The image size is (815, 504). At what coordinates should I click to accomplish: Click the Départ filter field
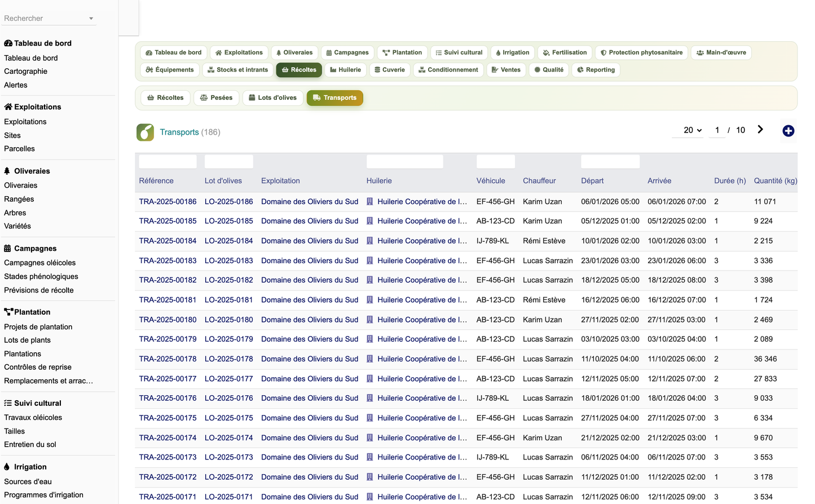[610, 162]
